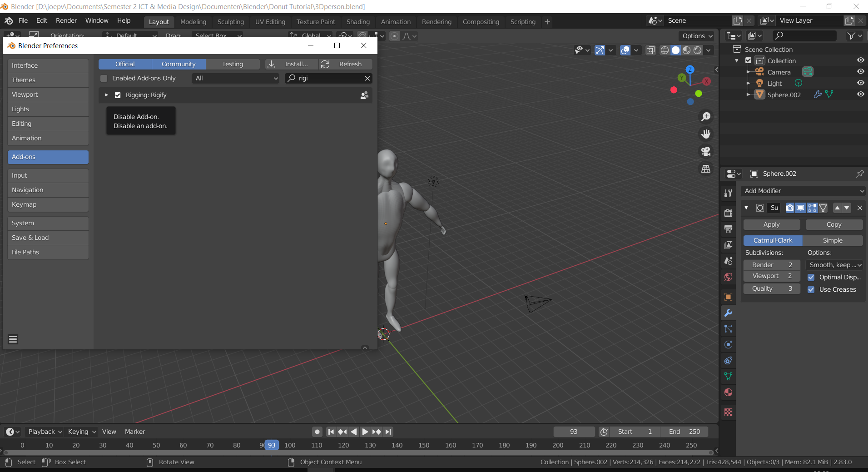Open the File menu

23,20
